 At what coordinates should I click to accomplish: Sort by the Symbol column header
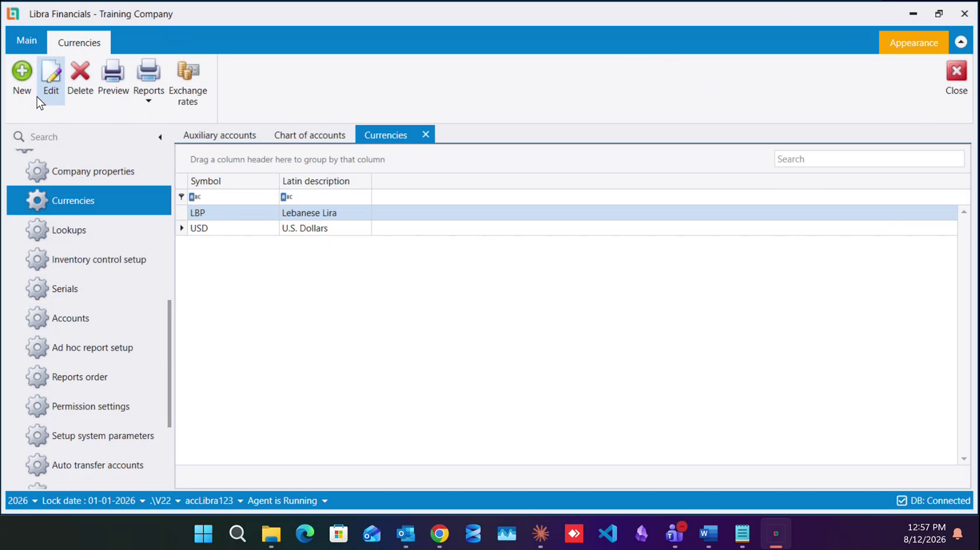pos(233,181)
